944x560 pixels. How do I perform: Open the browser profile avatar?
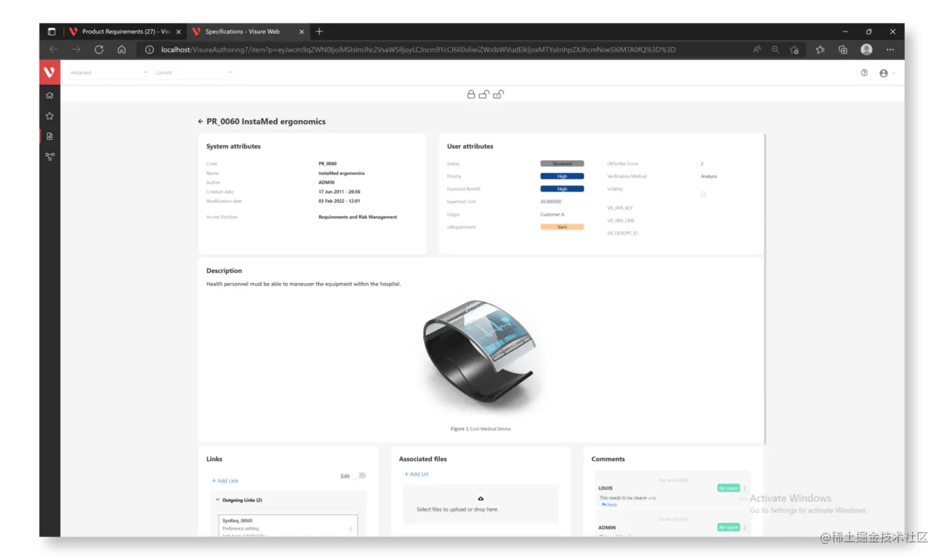click(x=866, y=49)
